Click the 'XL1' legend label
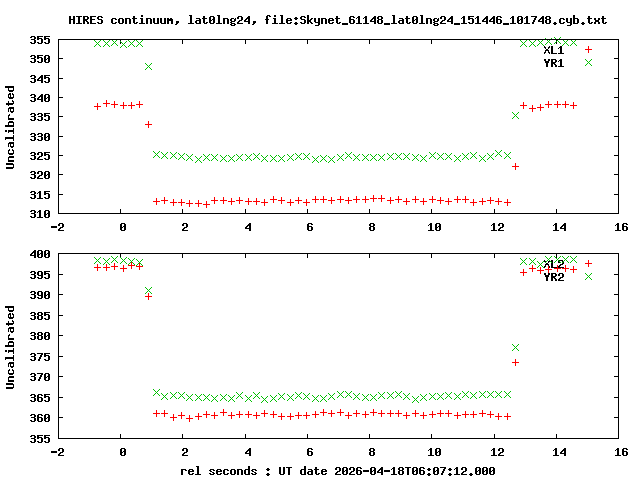Image resolution: width=640 pixels, height=480 pixels. pyautogui.click(x=554, y=50)
